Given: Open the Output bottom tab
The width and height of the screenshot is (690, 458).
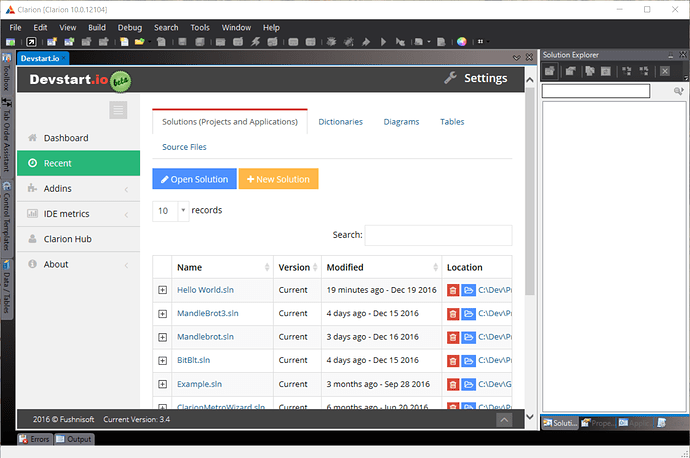Looking at the screenshot, I should pos(74,439).
